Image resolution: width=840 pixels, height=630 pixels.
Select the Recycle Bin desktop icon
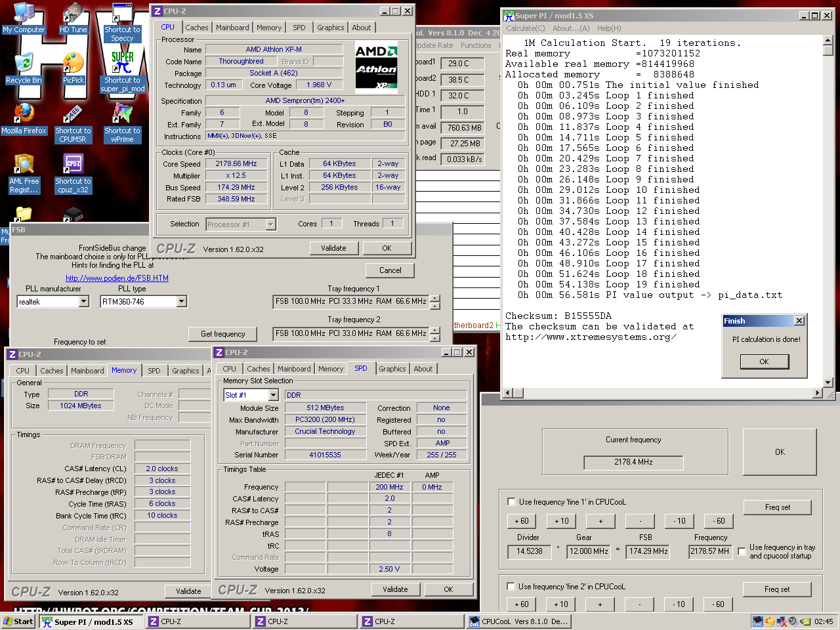pos(24,68)
